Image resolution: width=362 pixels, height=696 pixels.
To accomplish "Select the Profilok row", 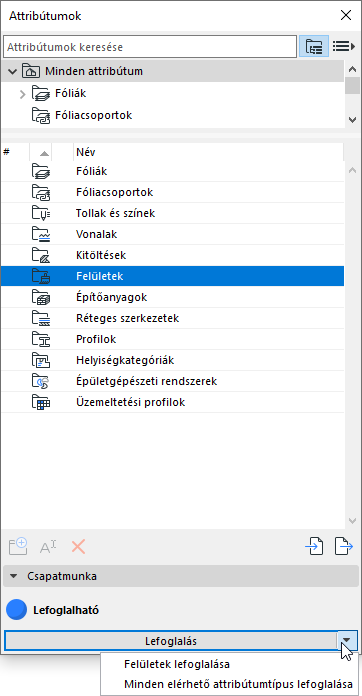I will (173, 340).
